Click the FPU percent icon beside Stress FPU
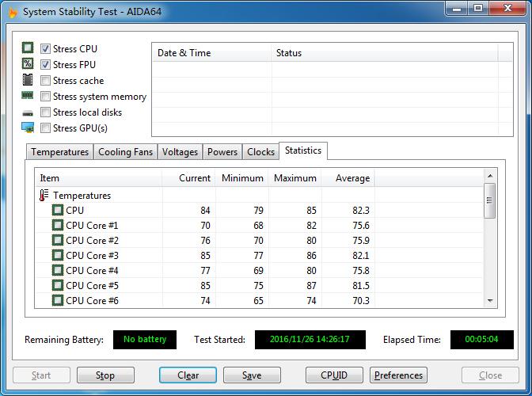This screenshot has height=396, width=532. pos(28,65)
